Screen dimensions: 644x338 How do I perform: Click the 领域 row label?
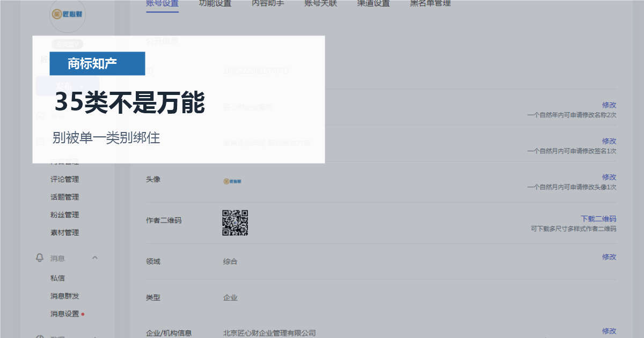click(x=153, y=262)
